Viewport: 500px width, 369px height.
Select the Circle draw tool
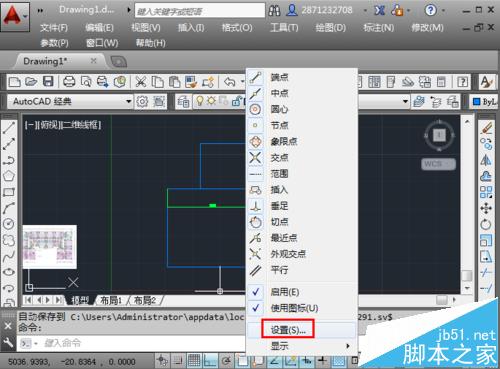click(9, 224)
